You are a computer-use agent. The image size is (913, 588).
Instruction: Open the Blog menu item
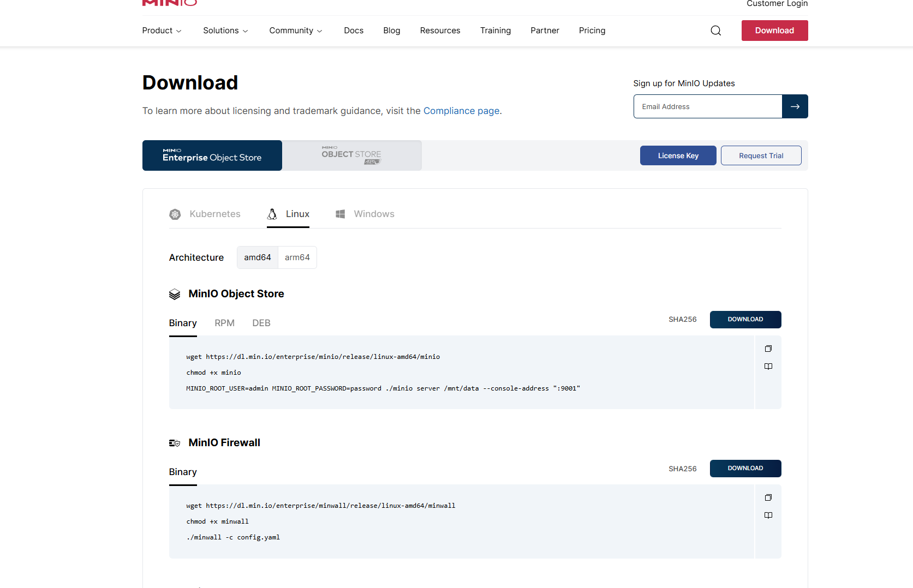[391, 31]
